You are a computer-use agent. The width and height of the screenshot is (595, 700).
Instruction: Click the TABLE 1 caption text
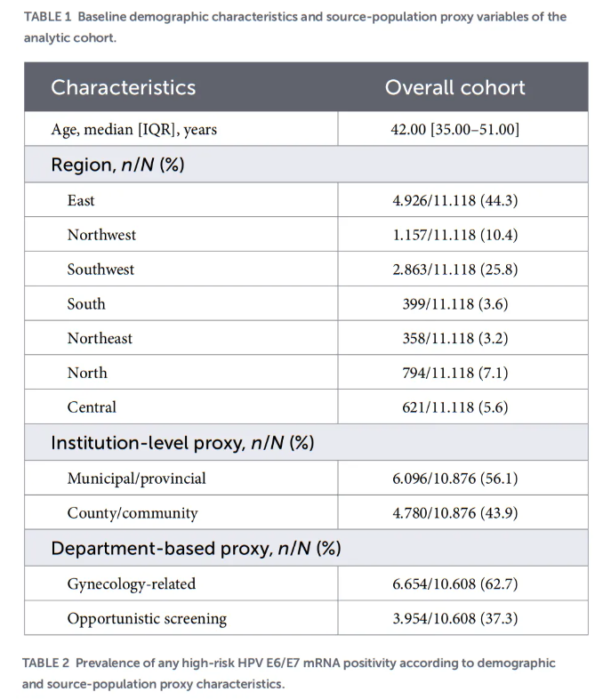295,27
